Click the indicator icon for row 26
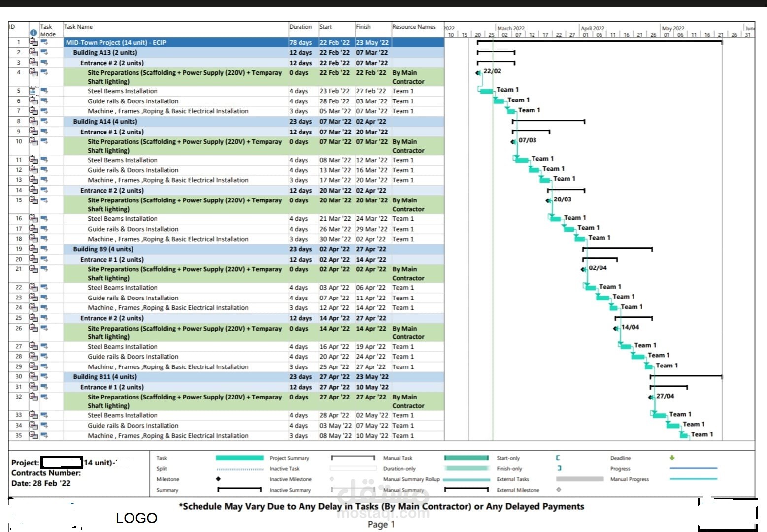 click(x=33, y=328)
